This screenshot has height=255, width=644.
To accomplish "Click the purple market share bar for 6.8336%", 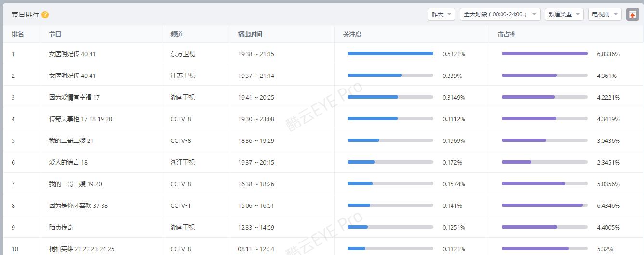I will [x=545, y=53].
